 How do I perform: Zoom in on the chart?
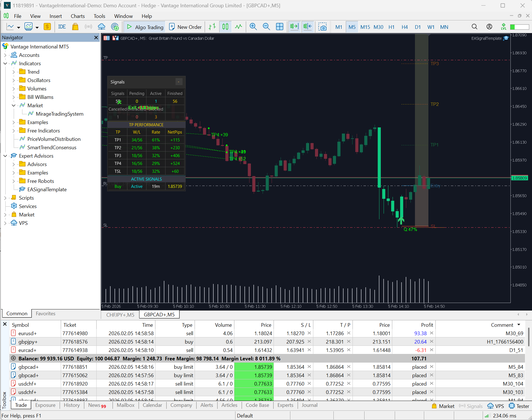(253, 27)
